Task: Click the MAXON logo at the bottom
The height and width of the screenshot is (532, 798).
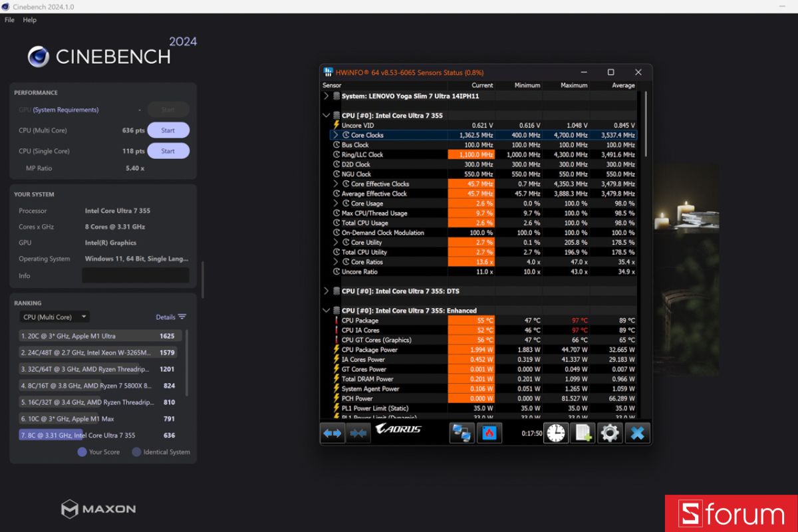Action: [98, 509]
